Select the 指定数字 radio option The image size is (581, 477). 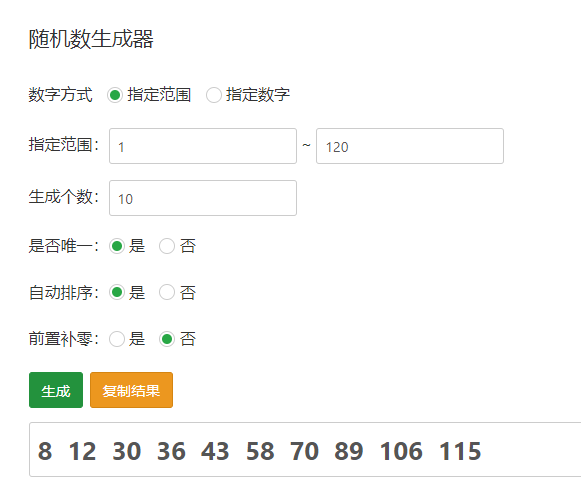point(214,95)
